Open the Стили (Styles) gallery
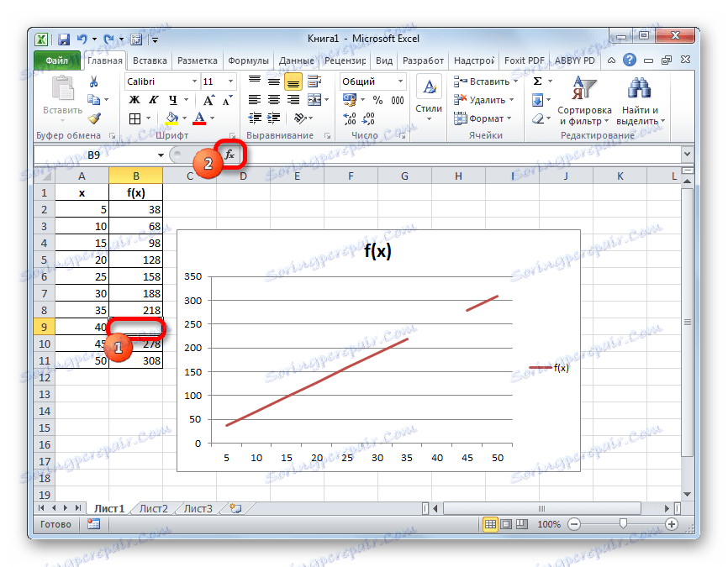 coord(428,92)
